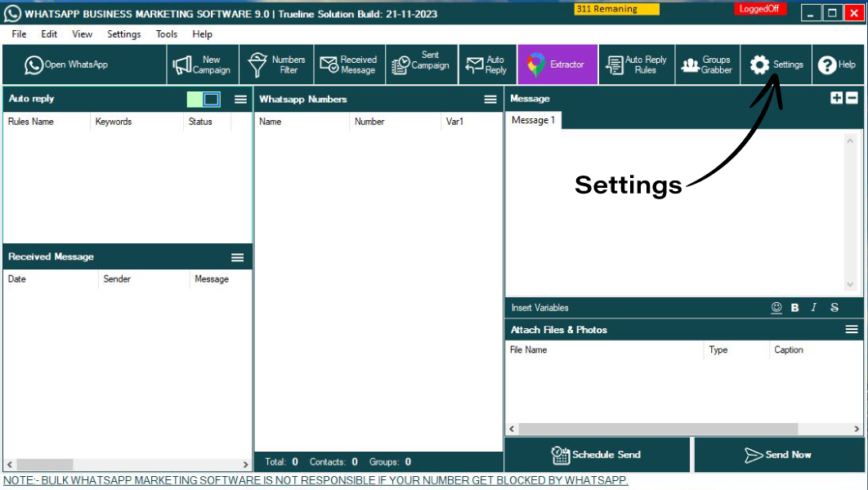The height and width of the screenshot is (490, 868).
Task: Open the Help toolbar button
Action: (838, 65)
